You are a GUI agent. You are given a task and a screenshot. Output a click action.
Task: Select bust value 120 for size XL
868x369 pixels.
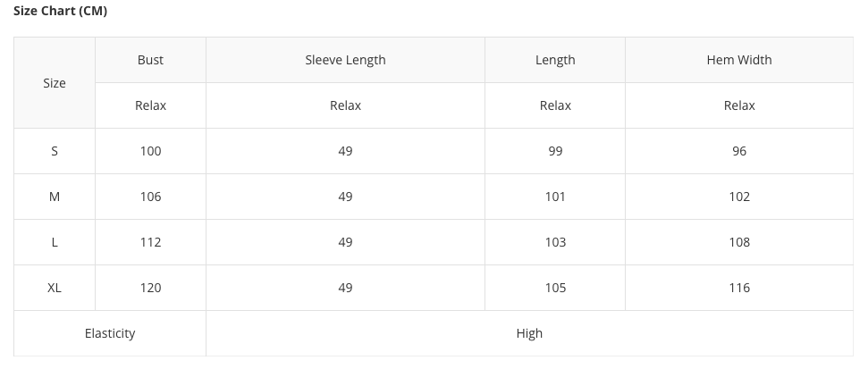[150, 288]
